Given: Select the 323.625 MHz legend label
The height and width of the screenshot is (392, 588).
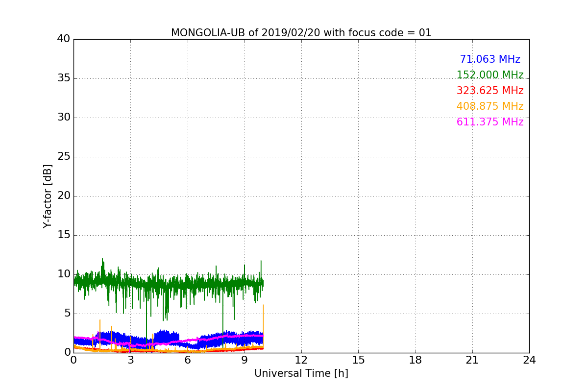Looking at the screenshot, I should [x=490, y=91].
